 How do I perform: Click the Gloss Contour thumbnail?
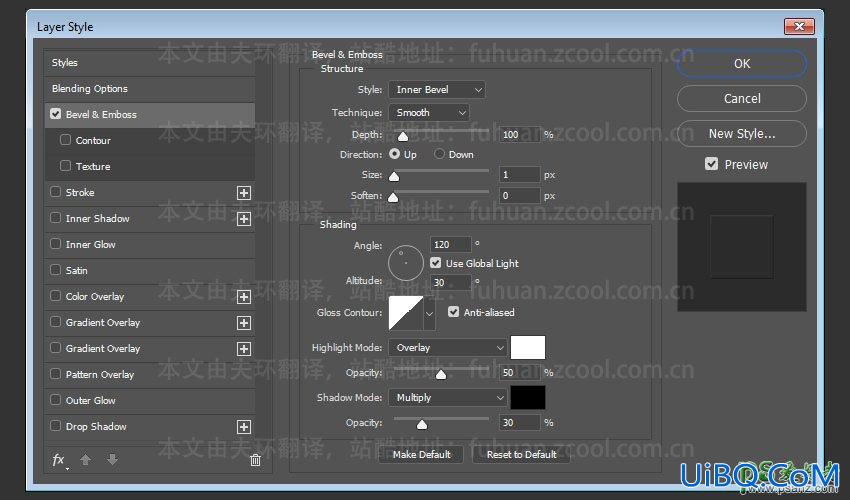point(406,313)
